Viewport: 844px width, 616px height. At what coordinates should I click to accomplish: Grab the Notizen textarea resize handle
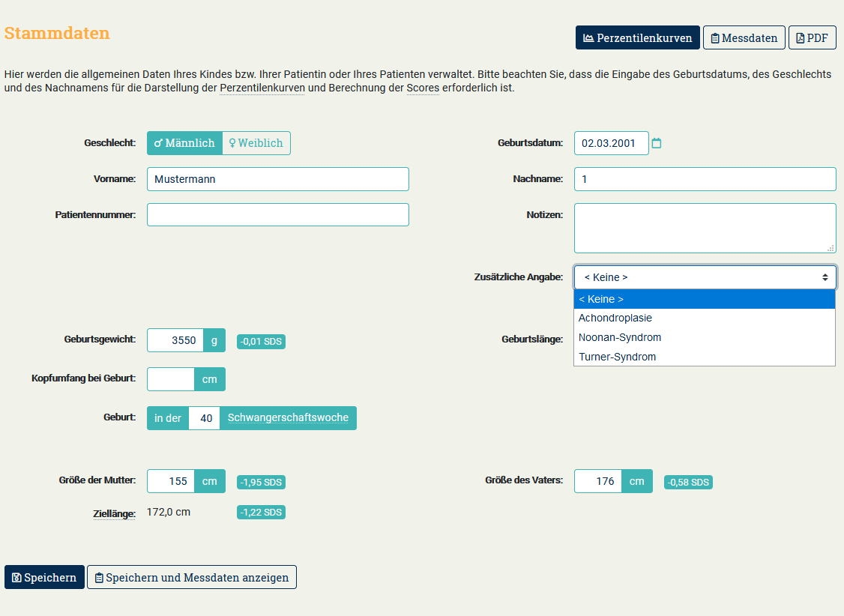click(831, 248)
